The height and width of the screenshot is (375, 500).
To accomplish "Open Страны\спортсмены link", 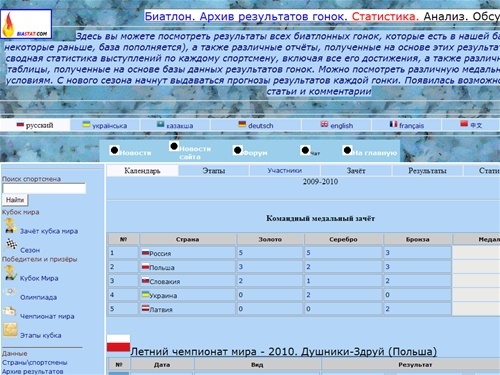I will [35, 362].
